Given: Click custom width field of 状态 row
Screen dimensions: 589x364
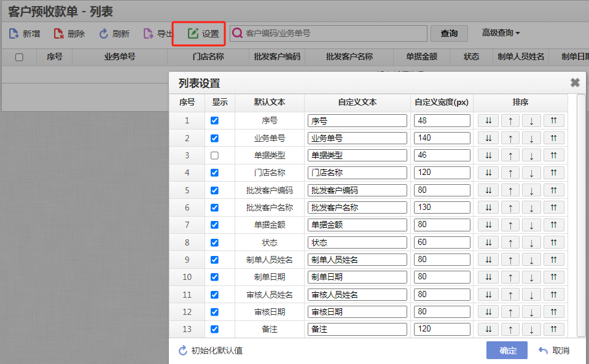Looking at the screenshot, I should pos(442,242).
